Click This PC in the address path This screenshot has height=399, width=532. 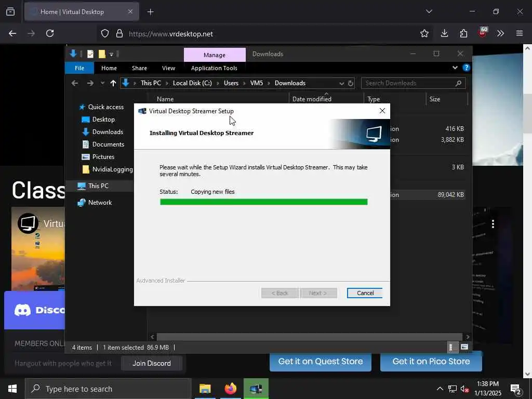point(151,83)
